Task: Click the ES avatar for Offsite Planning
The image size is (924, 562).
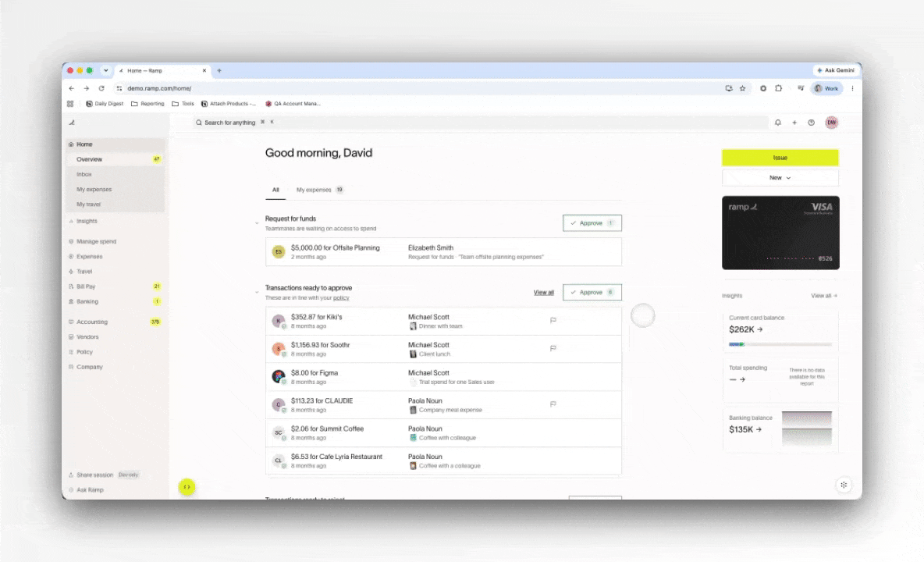Action: tap(278, 251)
